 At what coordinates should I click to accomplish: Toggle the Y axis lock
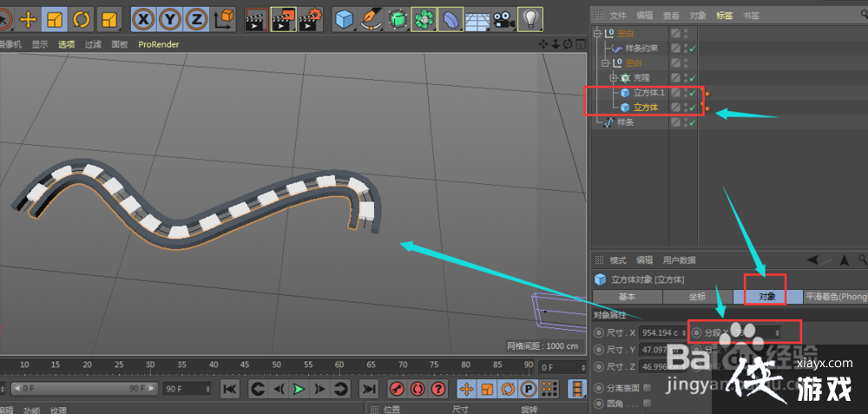pyautogui.click(x=169, y=20)
